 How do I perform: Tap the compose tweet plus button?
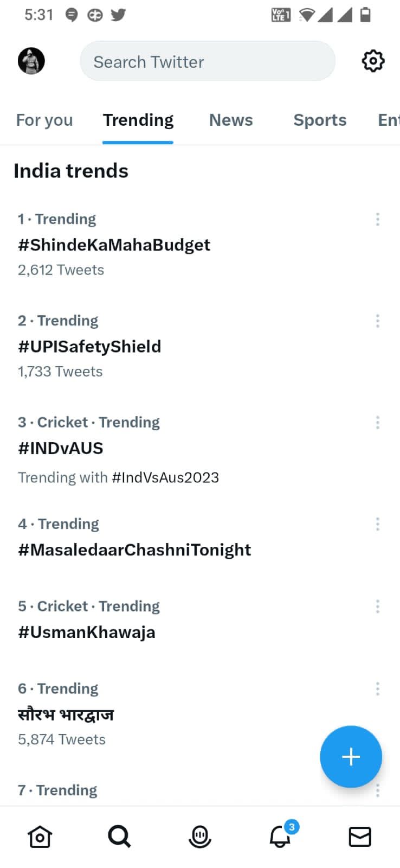click(351, 756)
